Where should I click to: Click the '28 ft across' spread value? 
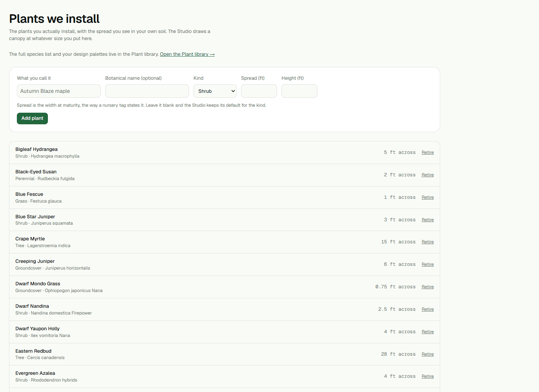[x=398, y=354]
